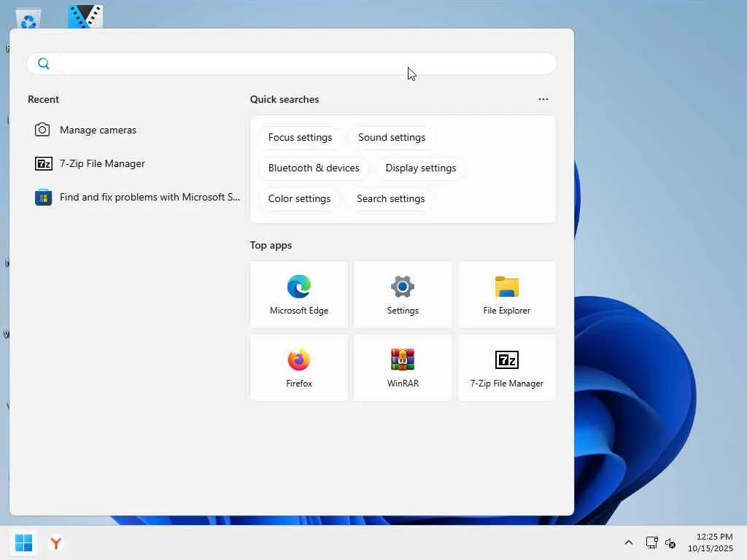This screenshot has height=560, width=747.
Task: Open the clock showing 12:25 PM
Action: (710, 542)
